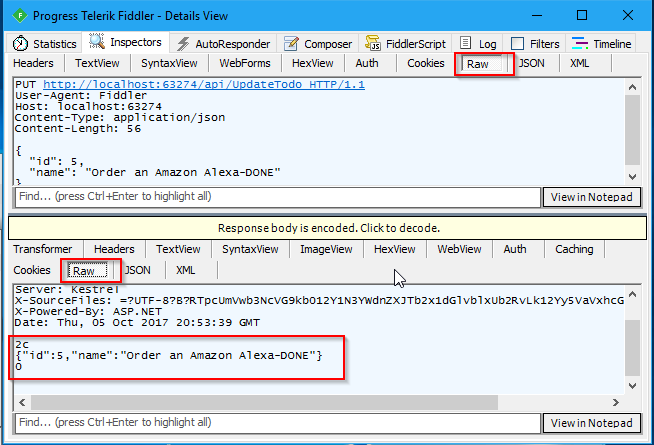Select the request XML tab
The height and width of the screenshot is (445, 654).
pyautogui.click(x=579, y=63)
